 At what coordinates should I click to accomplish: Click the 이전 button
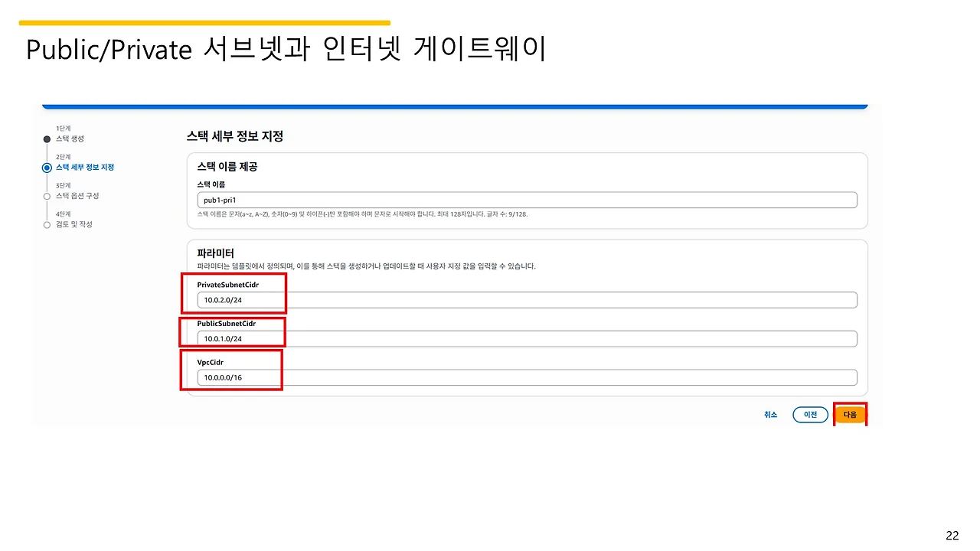click(810, 414)
